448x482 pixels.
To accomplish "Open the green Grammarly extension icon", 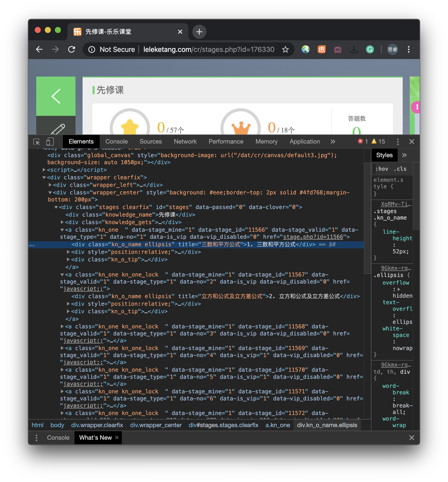I will [x=370, y=49].
